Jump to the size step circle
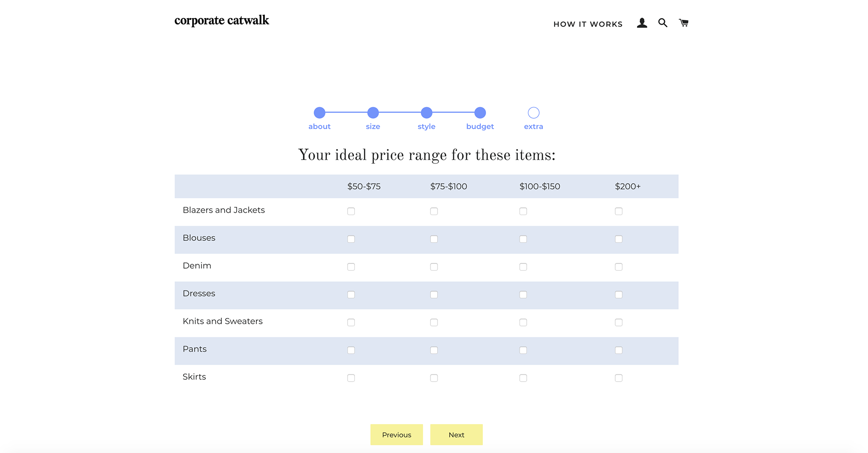The image size is (868, 453). point(373,113)
